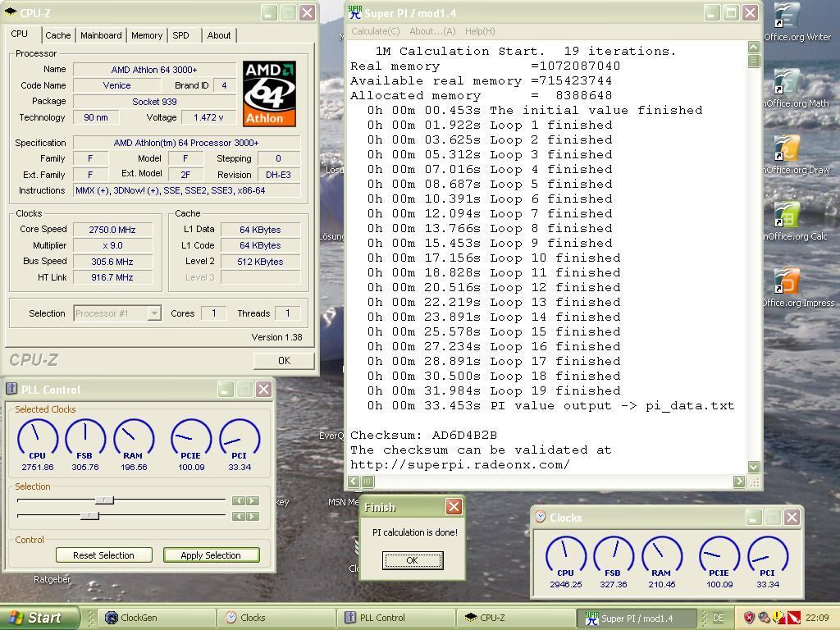The height and width of the screenshot is (630, 840).
Task: Close the Finish dialog
Action: [x=454, y=506]
